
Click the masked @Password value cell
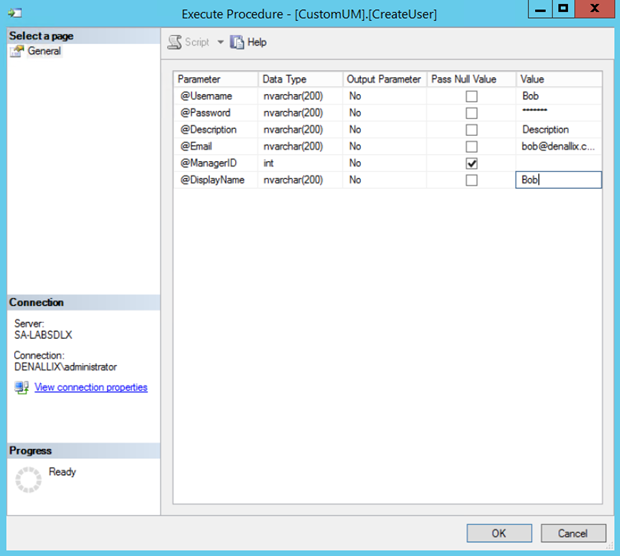tap(559, 113)
